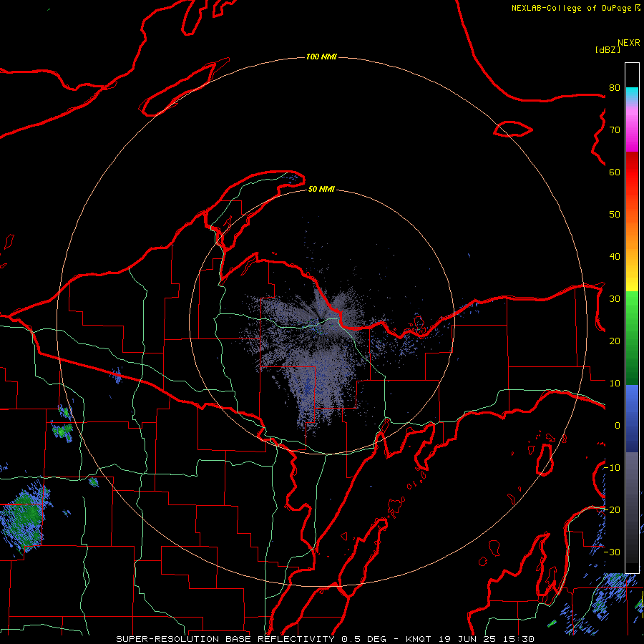Click the 50 NMI range ring label
The image size is (644, 644).
[321, 189]
